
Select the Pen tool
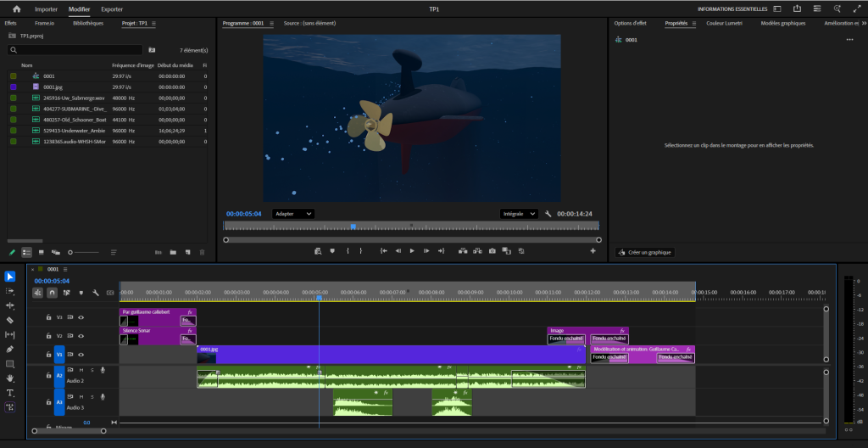pyautogui.click(x=10, y=349)
